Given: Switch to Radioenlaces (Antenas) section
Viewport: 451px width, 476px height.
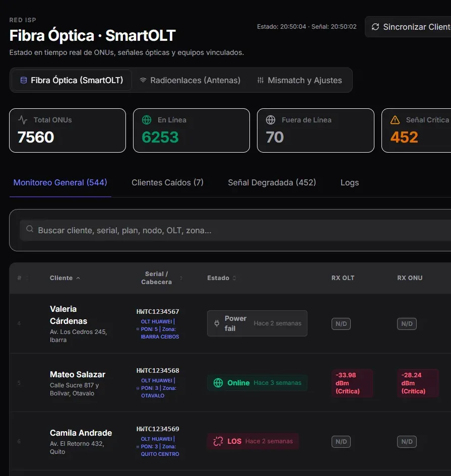Looking at the screenshot, I should [x=190, y=80].
